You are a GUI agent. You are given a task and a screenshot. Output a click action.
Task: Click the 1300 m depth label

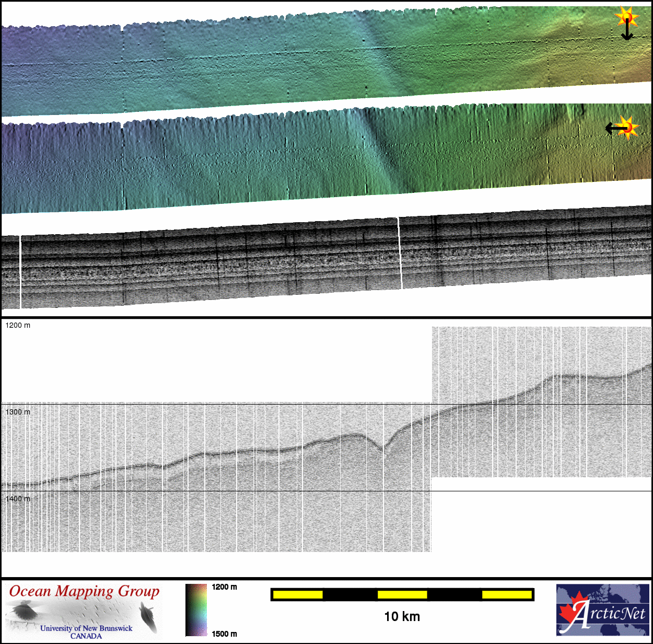pyautogui.click(x=18, y=412)
